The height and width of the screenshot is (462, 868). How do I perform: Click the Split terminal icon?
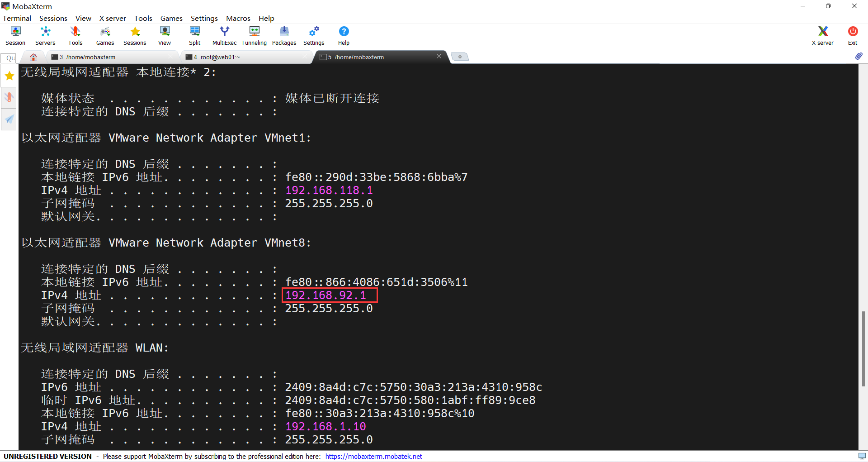click(x=195, y=36)
